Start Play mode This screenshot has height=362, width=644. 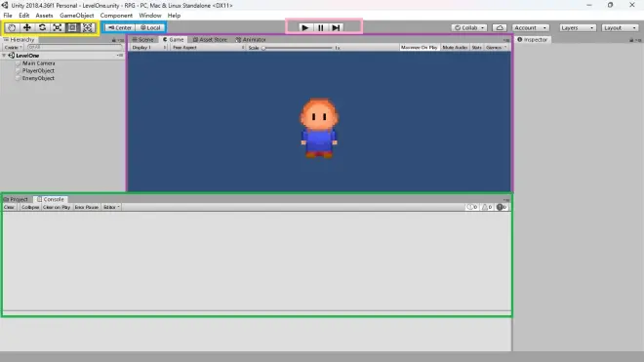click(x=304, y=27)
